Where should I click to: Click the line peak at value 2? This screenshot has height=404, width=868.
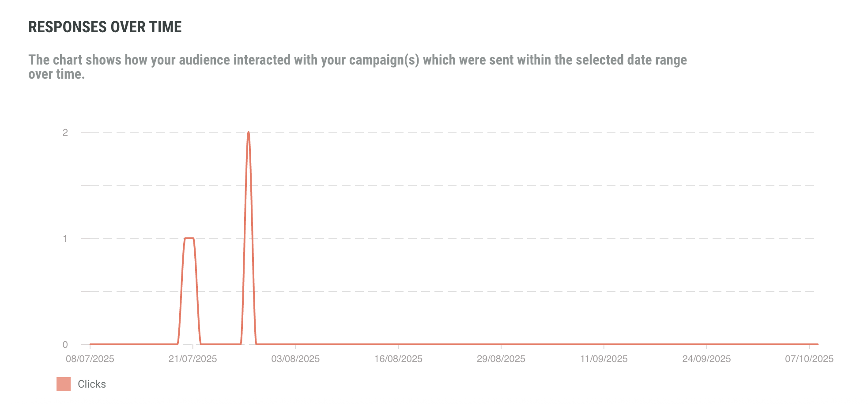tap(249, 133)
